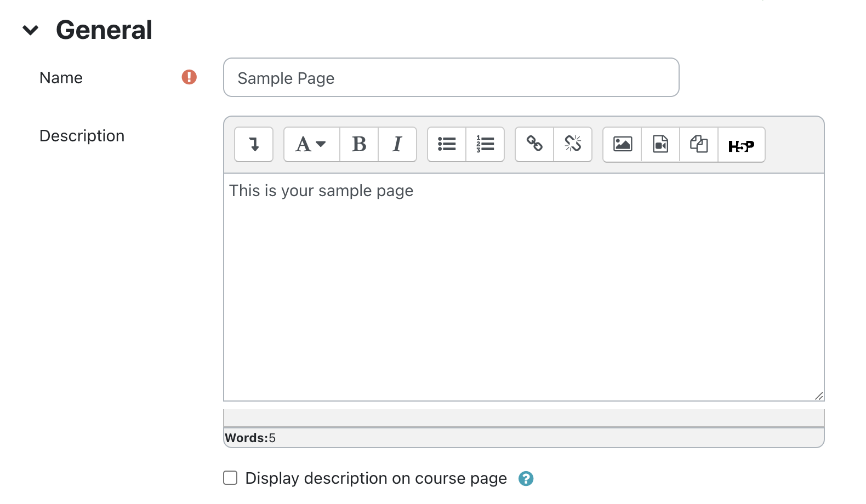Click the General section heading text
The width and height of the screenshot is (866, 504).
pos(104,30)
